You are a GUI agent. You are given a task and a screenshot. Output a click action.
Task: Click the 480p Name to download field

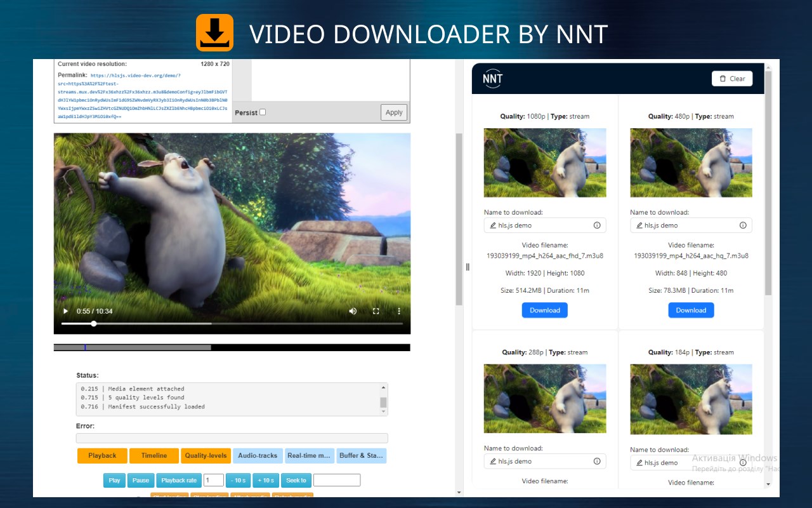pyautogui.click(x=691, y=225)
